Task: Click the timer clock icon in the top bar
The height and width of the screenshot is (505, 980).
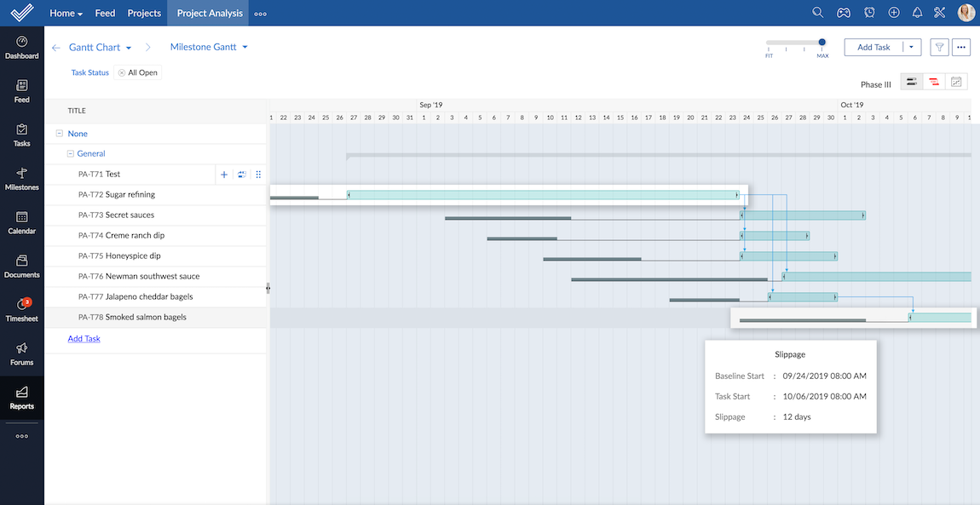Action: 868,12
